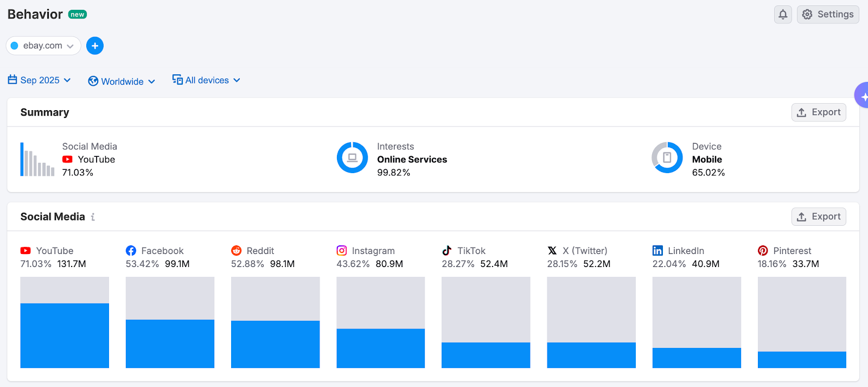Export the Social Media section
This screenshot has width=868, height=387.
[818, 217]
